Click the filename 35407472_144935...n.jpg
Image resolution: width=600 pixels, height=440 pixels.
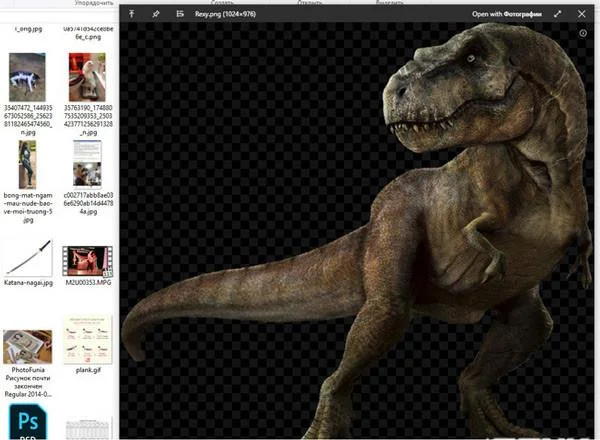(28, 120)
